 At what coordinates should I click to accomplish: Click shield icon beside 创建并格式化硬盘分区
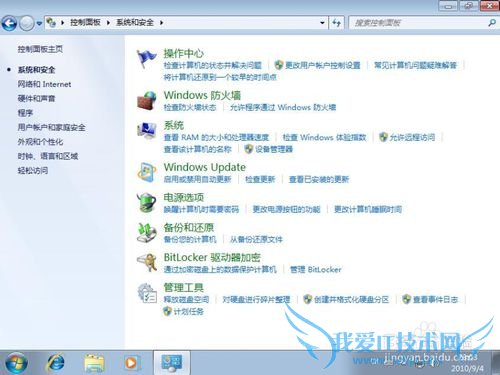point(307,299)
